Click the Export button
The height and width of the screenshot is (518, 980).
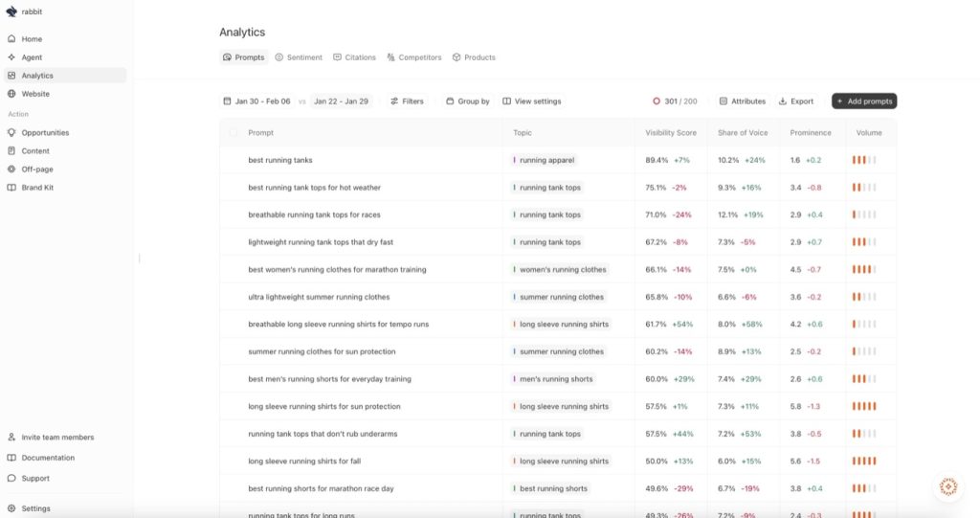(796, 101)
